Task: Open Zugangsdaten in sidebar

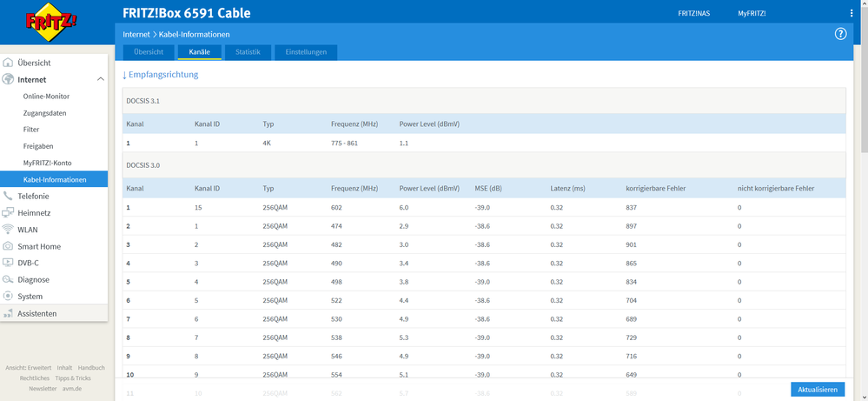Action: point(45,112)
